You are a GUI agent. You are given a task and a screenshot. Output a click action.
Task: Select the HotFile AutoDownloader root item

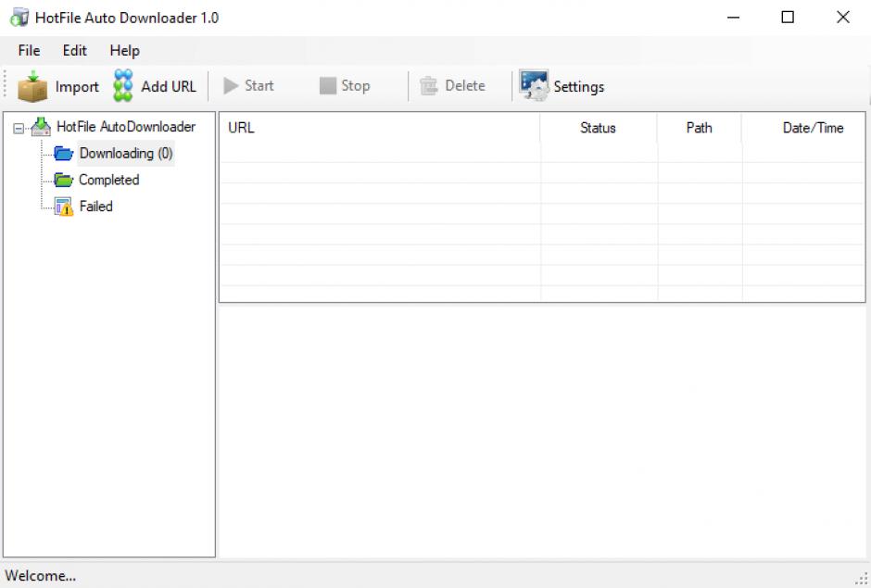[126, 127]
